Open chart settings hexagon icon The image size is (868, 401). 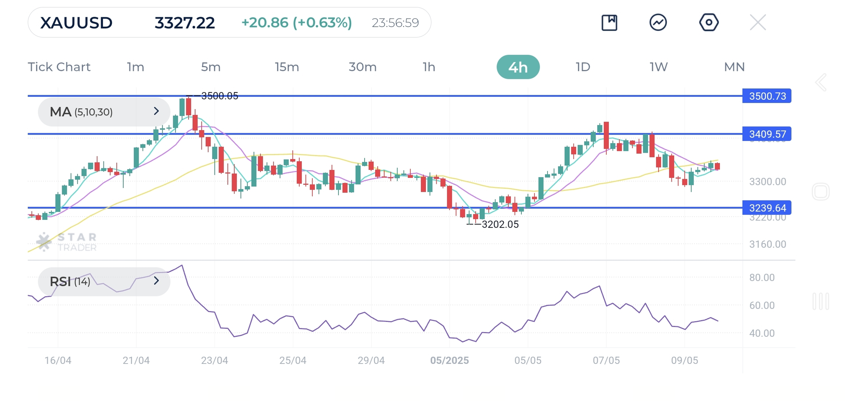(x=708, y=23)
